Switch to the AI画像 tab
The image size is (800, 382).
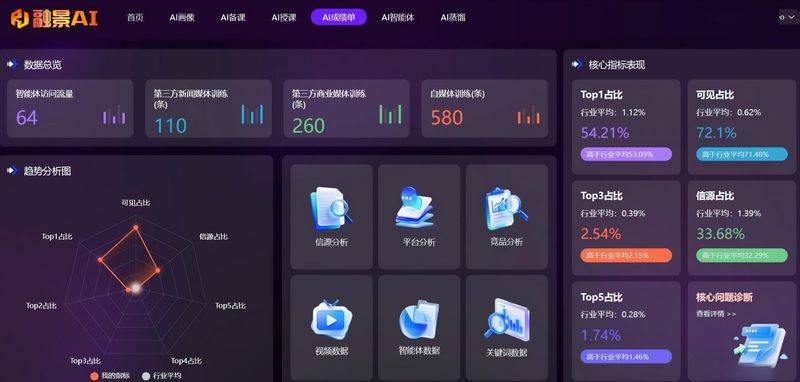pos(182,17)
